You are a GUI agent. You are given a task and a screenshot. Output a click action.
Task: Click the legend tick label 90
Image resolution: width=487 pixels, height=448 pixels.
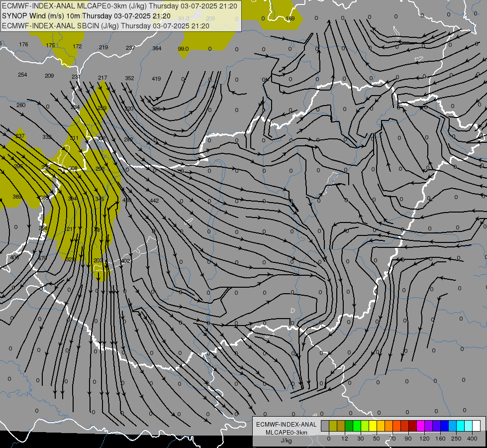(x=408, y=439)
